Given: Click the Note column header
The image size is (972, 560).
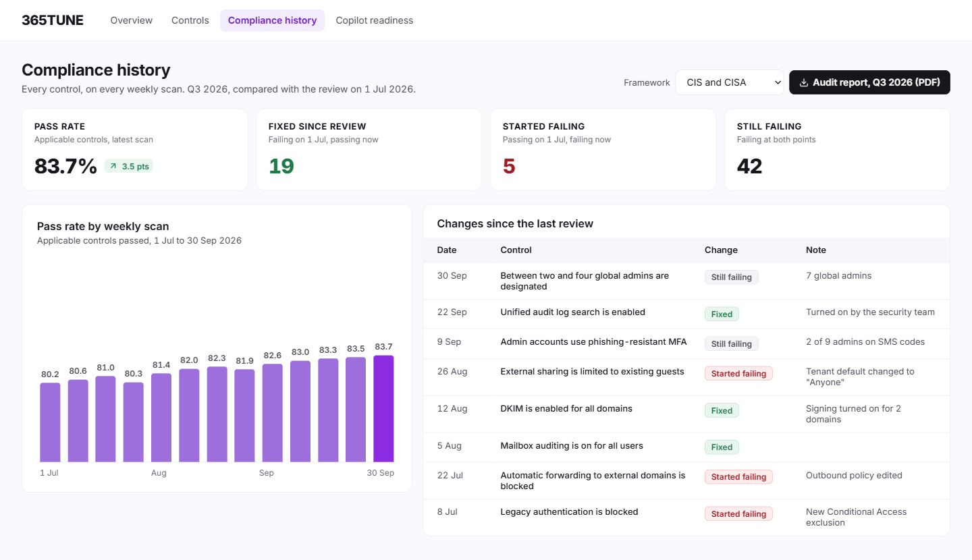Looking at the screenshot, I should point(816,250).
